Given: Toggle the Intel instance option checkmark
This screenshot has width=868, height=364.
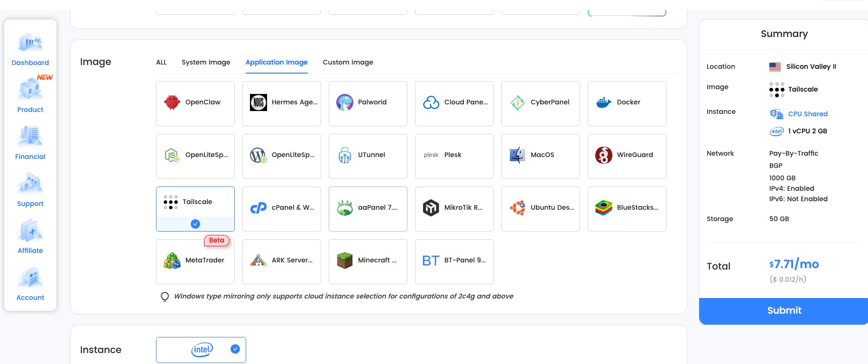Looking at the screenshot, I should pyautogui.click(x=235, y=349).
